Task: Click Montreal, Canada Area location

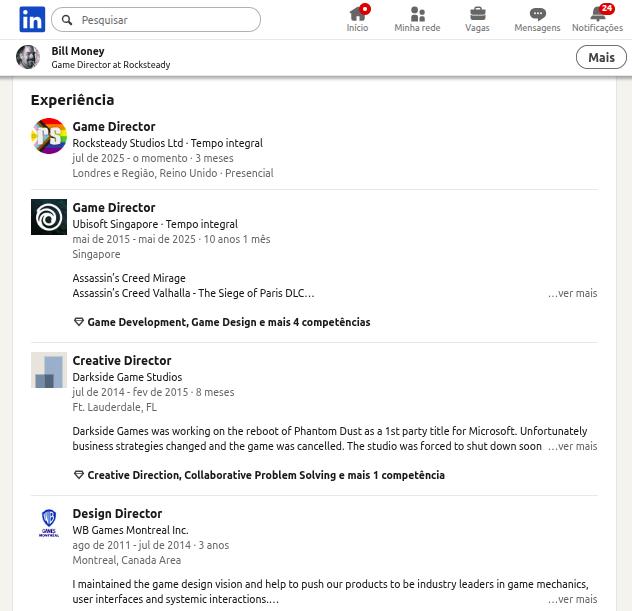Action: point(127,560)
